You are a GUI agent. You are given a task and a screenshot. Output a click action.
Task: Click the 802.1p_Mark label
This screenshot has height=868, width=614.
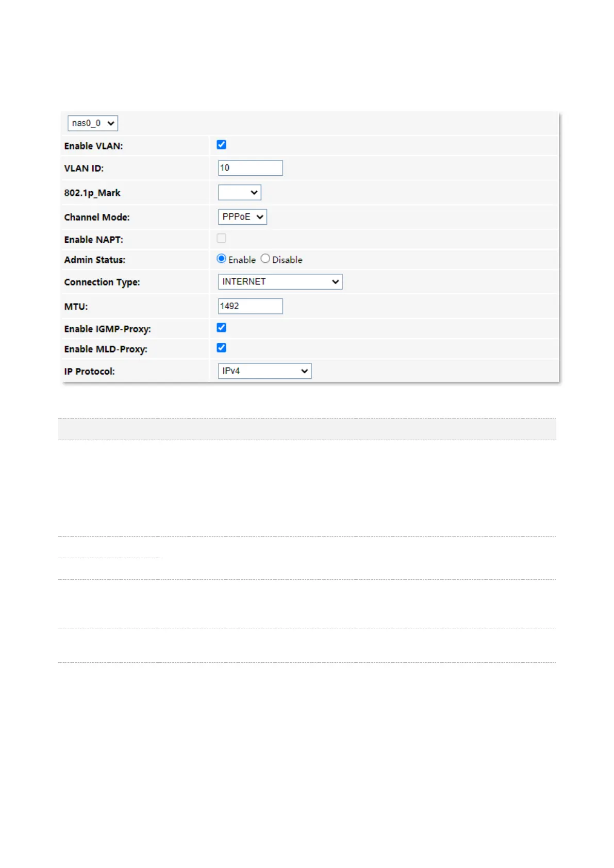[92, 193]
